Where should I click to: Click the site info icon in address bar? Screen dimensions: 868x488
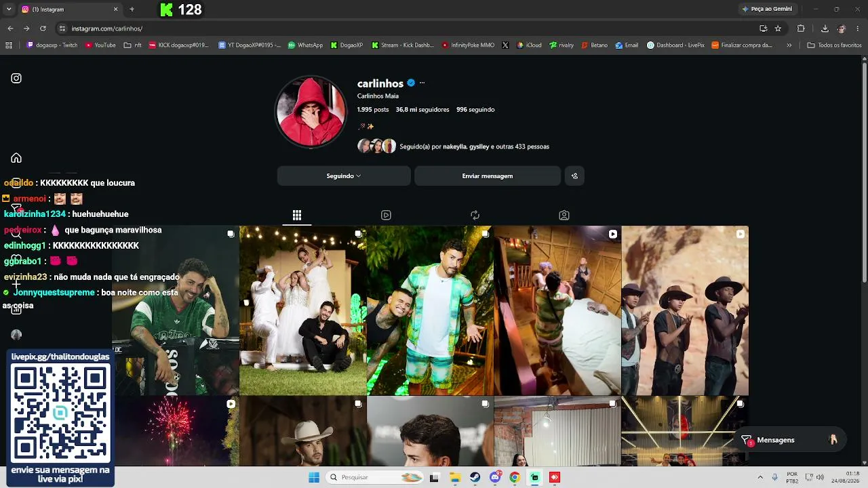point(62,28)
